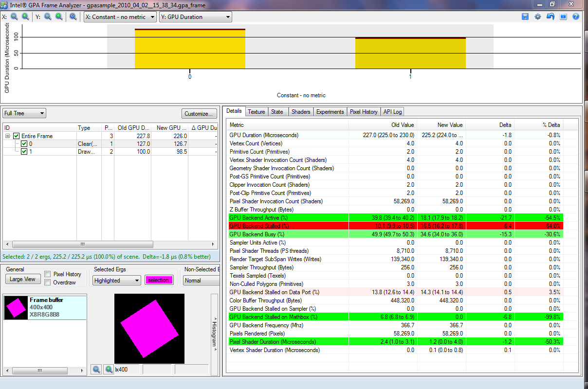Viewport: 588px width, 389px height.
Task: Zoom out the frame buffer preview
Action: [x=96, y=369]
